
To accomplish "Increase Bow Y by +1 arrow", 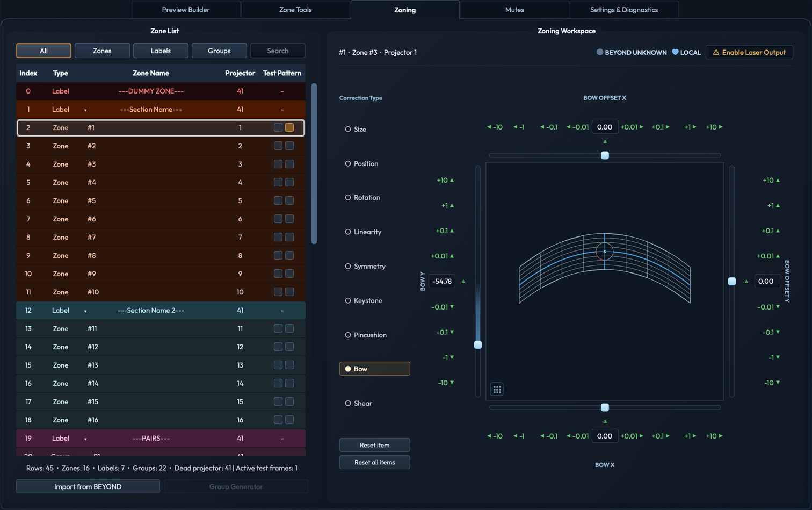I will pos(447,205).
